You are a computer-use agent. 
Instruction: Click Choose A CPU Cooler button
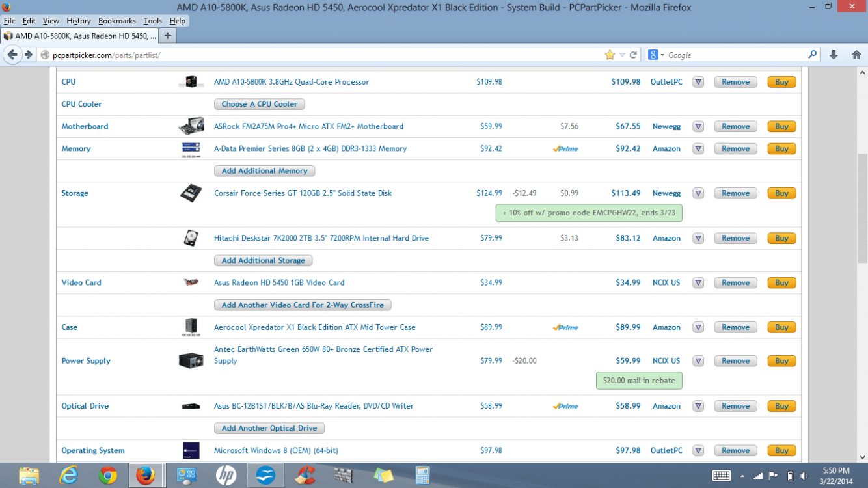[260, 104]
